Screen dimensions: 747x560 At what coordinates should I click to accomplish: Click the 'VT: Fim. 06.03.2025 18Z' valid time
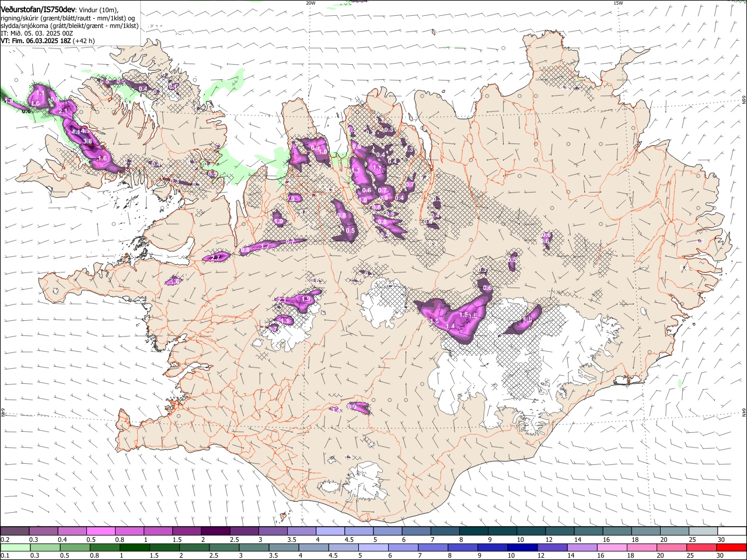(x=36, y=41)
